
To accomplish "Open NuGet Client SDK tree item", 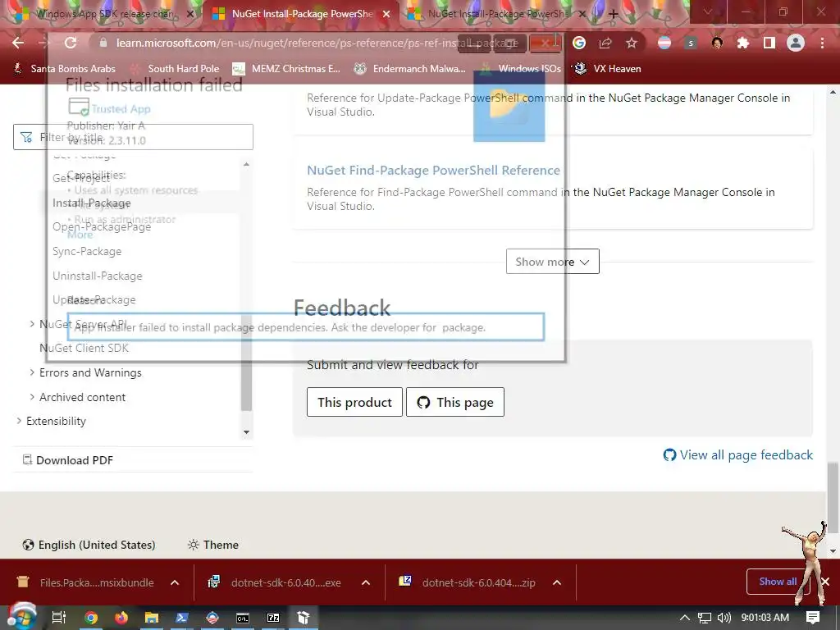I will pyautogui.click(x=84, y=348).
